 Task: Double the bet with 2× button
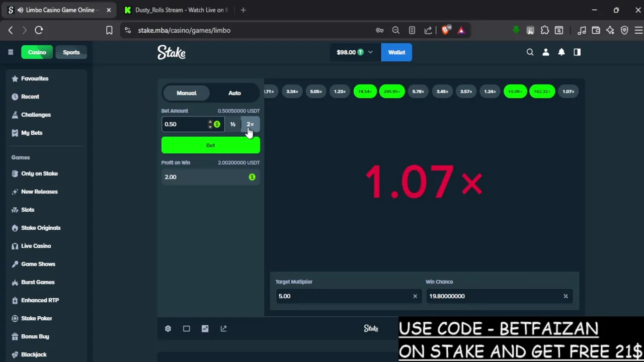click(x=250, y=124)
